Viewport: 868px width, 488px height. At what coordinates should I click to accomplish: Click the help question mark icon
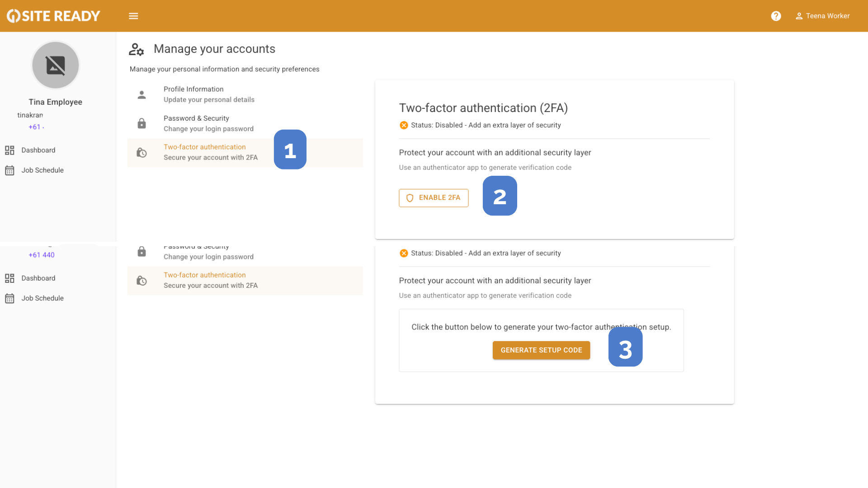[x=776, y=16]
